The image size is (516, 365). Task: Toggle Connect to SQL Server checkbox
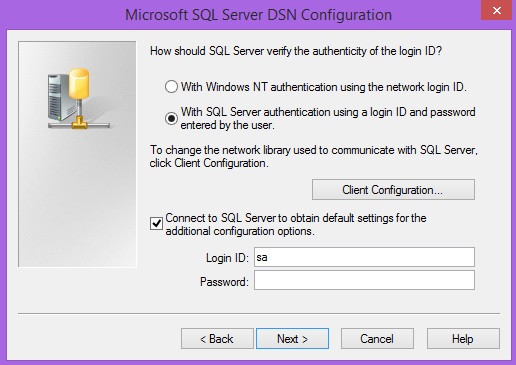tap(156, 223)
